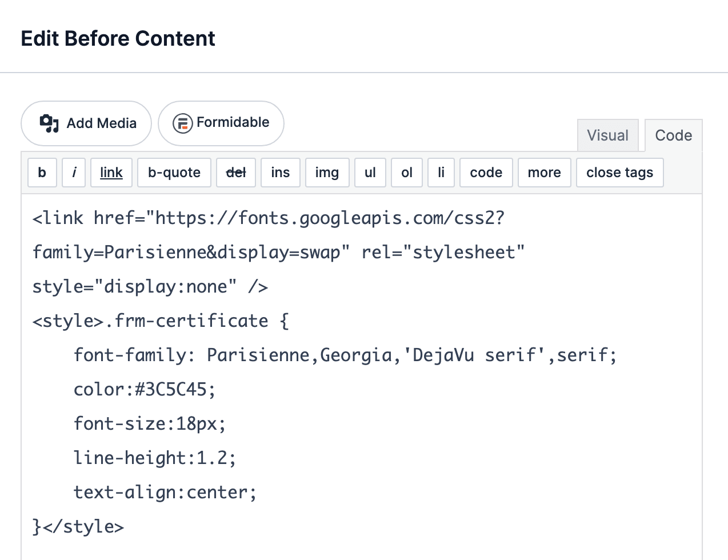The image size is (728, 560).
Task: Click the Add Media camera icon
Action: [x=49, y=123]
